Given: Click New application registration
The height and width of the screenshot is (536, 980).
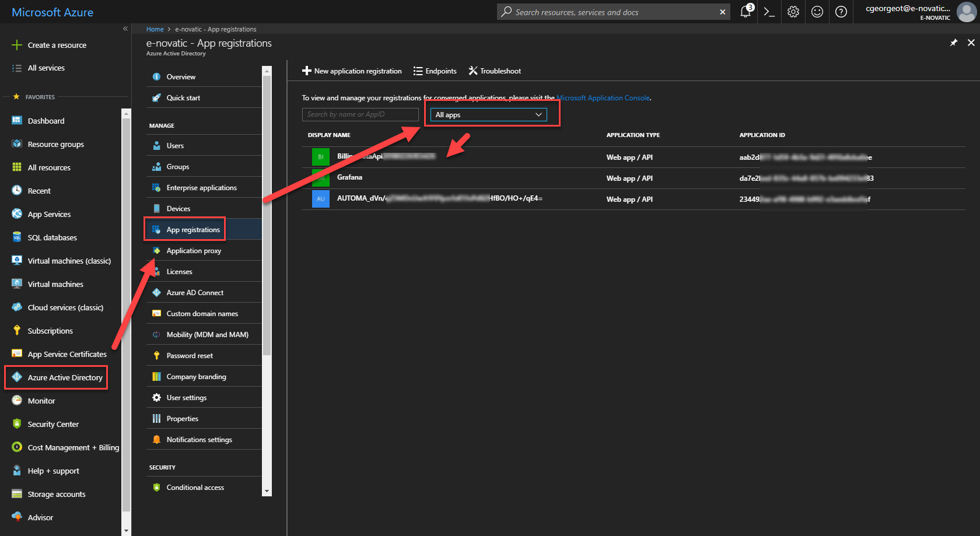Looking at the screenshot, I should point(352,71).
